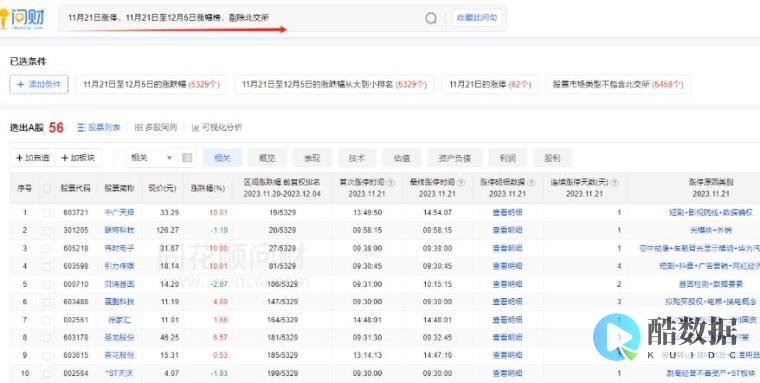The height and width of the screenshot is (383, 760).
Task: Open stock link for code 301205
Action: click(x=119, y=230)
